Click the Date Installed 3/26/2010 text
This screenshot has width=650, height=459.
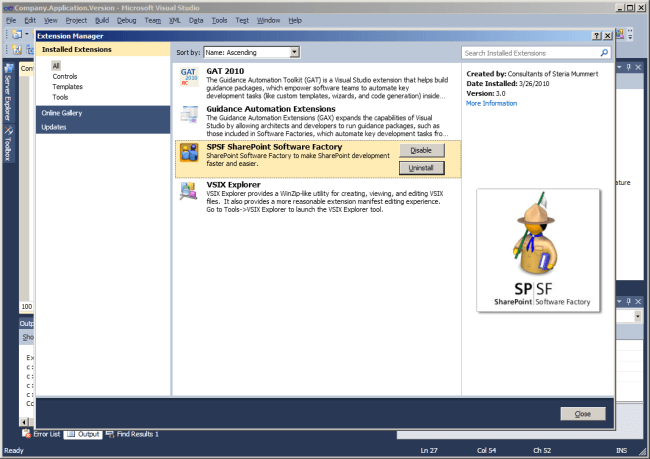coord(508,84)
